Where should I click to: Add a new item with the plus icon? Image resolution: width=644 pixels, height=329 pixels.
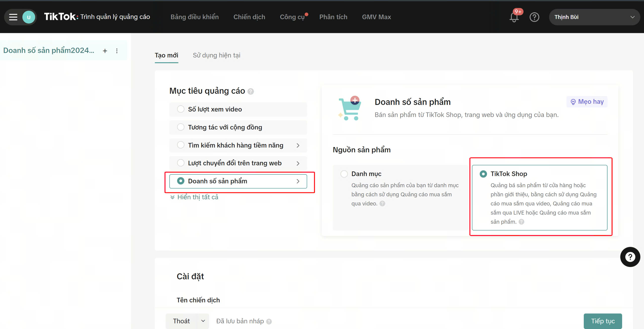point(105,51)
